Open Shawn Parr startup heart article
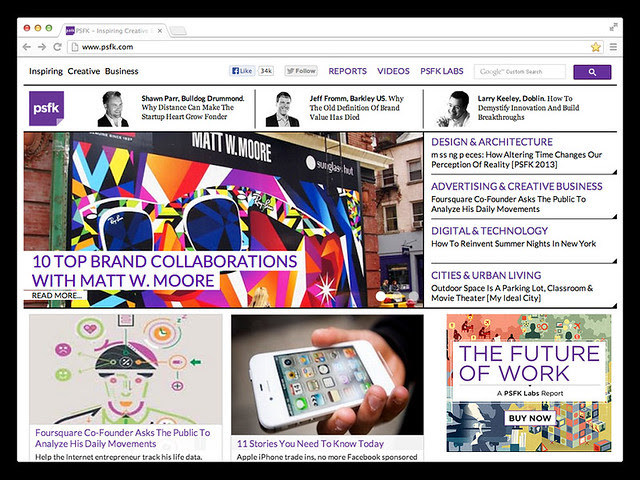 click(193, 107)
